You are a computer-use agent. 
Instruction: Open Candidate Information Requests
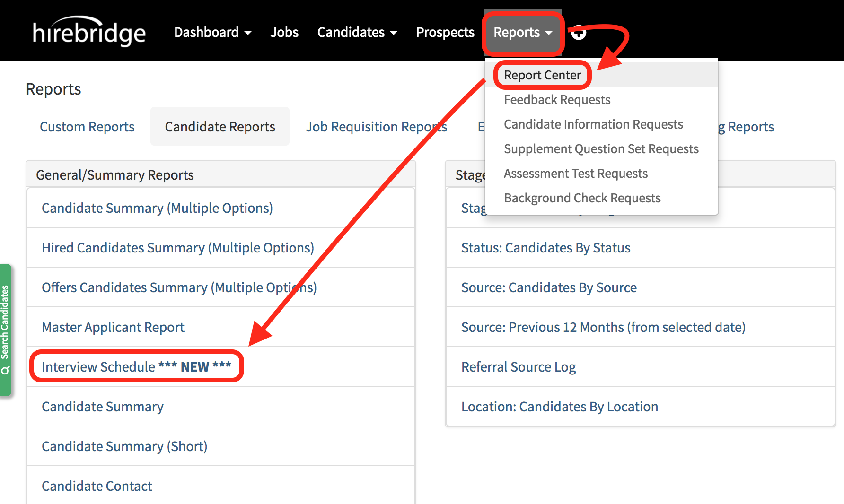tap(593, 124)
